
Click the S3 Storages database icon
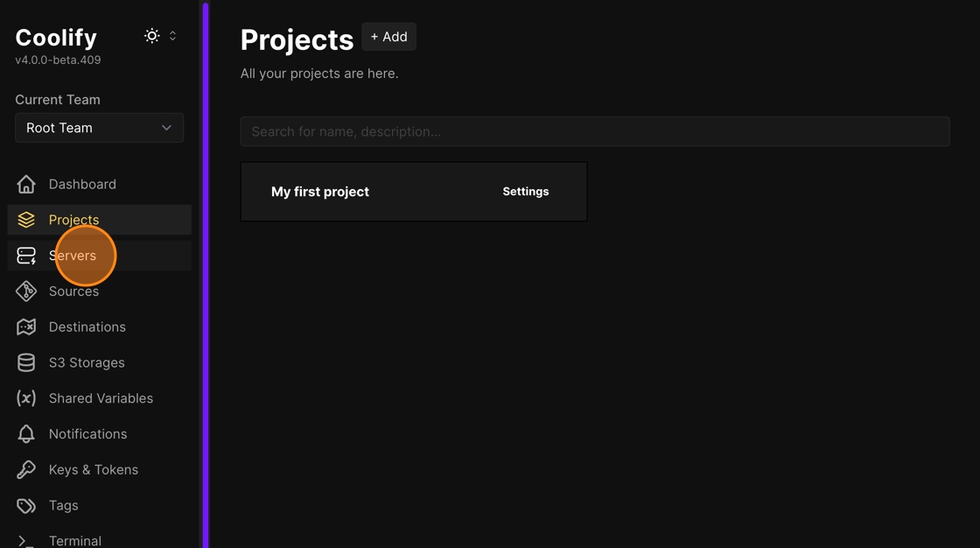(x=26, y=362)
